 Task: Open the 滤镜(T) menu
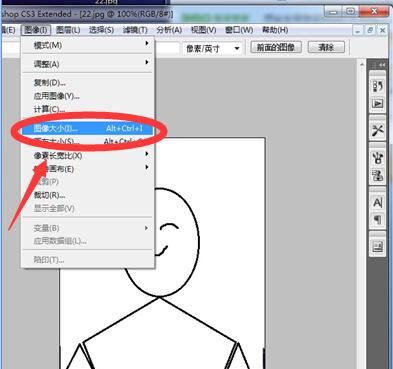[135, 30]
